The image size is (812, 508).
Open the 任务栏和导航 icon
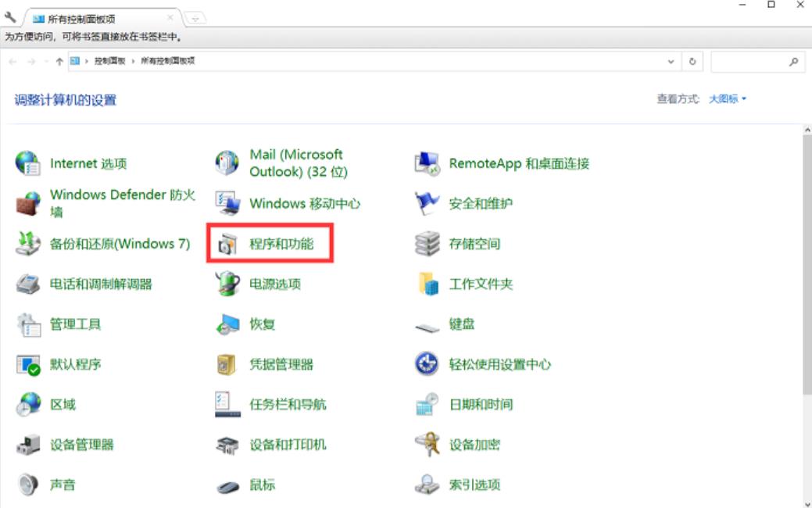(227, 404)
